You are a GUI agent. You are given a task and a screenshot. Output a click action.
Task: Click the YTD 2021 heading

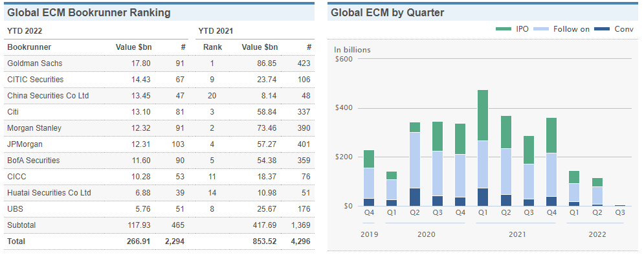point(216,31)
